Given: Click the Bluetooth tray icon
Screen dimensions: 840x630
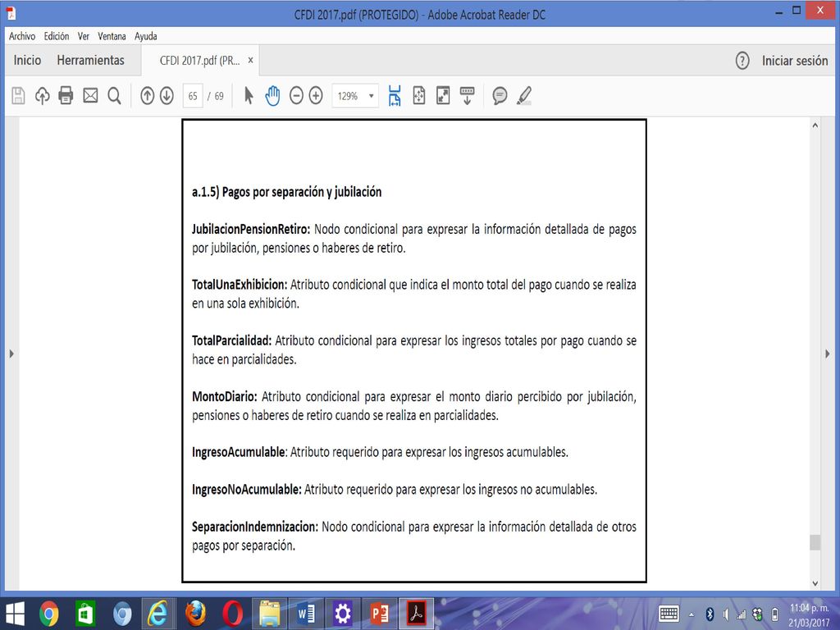Looking at the screenshot, I should click(x=710, y=614).
